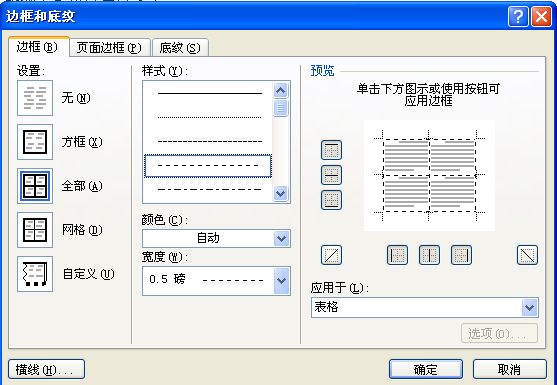This screenshot has width=557, height=385.
Task: Confirm with the 确定 button
Action: 426,369
